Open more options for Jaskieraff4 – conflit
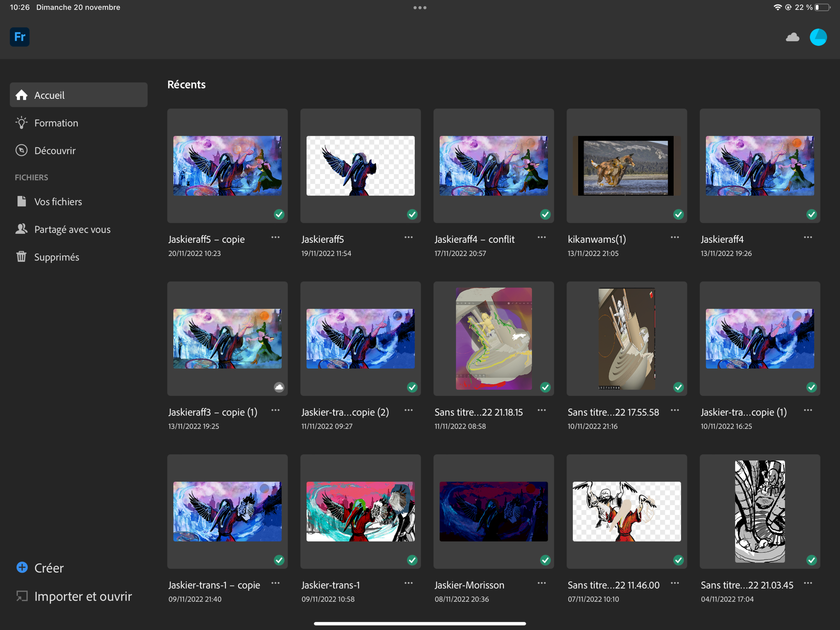 pyautogui.click(x=542, y=237)
